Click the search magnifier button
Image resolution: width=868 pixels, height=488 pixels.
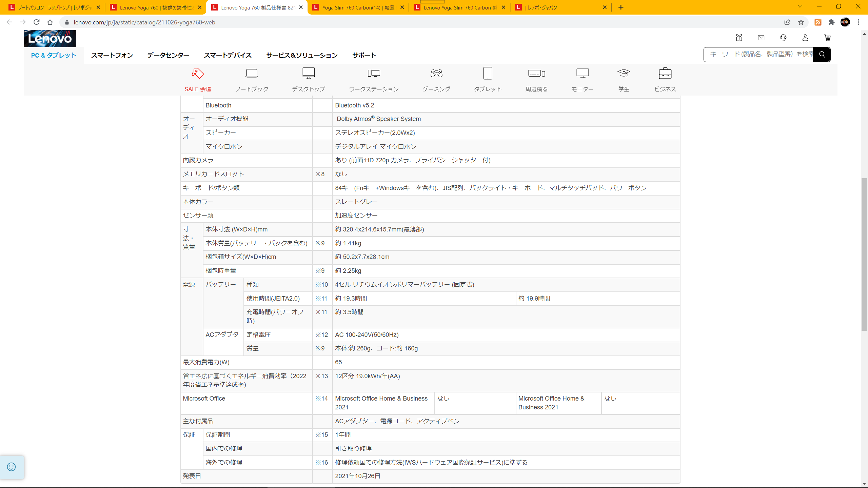tap(822, 55)
